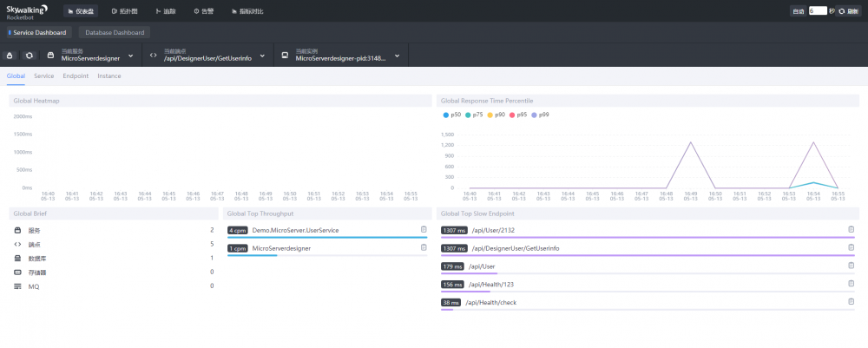Click copy icon next to MicroServerdesigner throughput
This screenshot has width=868, height=348.
coord(424,247)
